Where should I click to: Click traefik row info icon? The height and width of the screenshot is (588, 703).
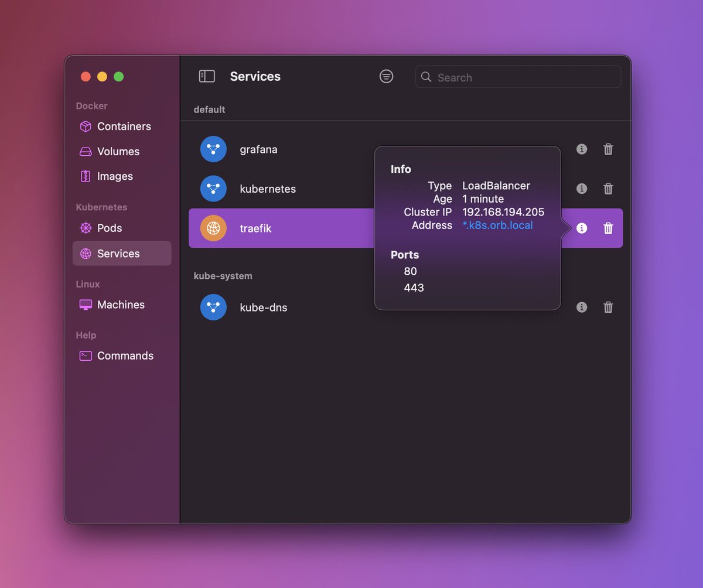(x=582, y=228)
